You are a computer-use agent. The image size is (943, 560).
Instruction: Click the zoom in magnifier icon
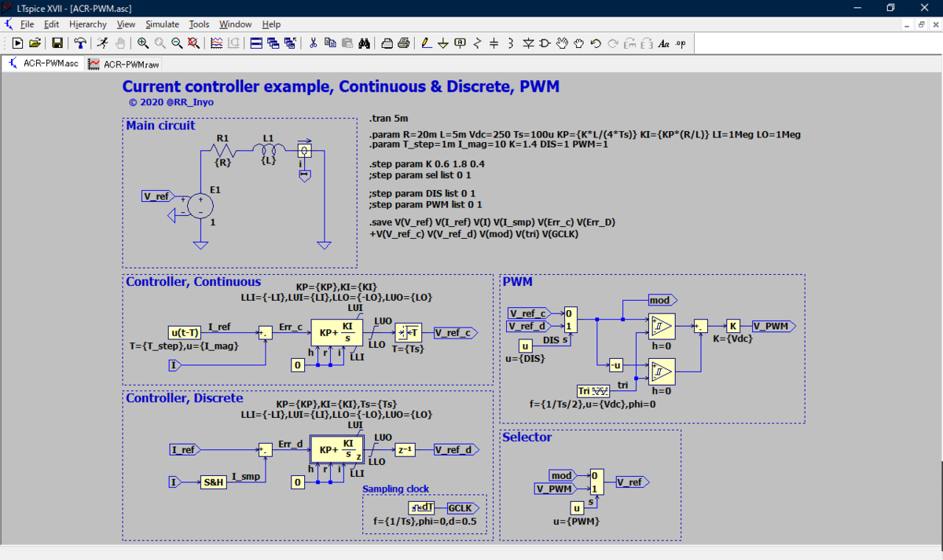(x=143, y=43)
